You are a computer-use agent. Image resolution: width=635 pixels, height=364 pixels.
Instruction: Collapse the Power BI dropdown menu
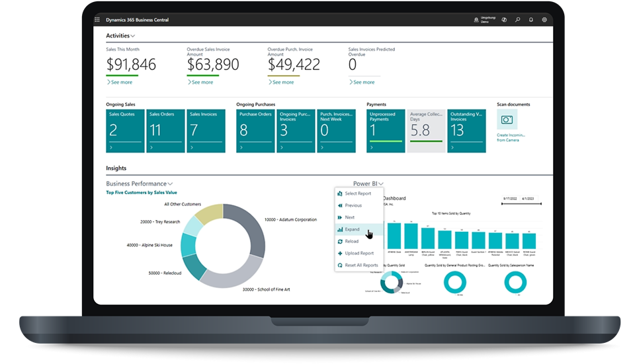tap(368, 184)
